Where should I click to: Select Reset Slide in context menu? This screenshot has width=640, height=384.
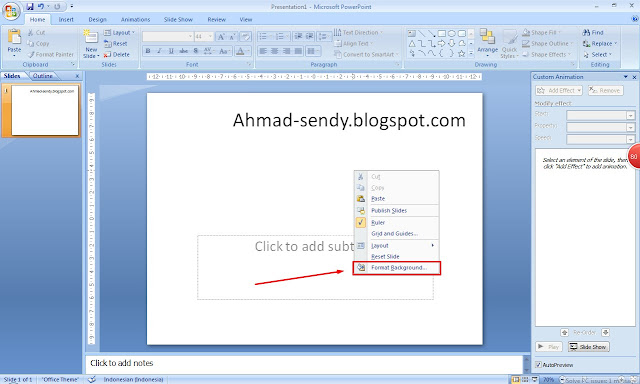396,257
